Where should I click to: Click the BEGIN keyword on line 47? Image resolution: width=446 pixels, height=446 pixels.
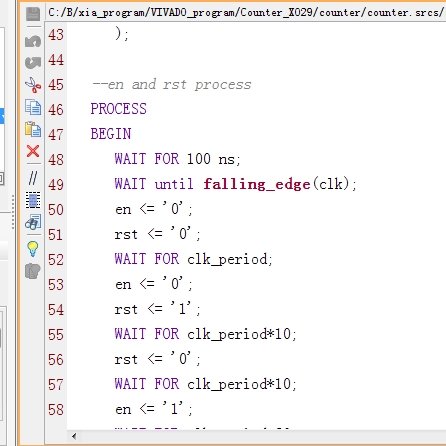click(x=111, y=134)
